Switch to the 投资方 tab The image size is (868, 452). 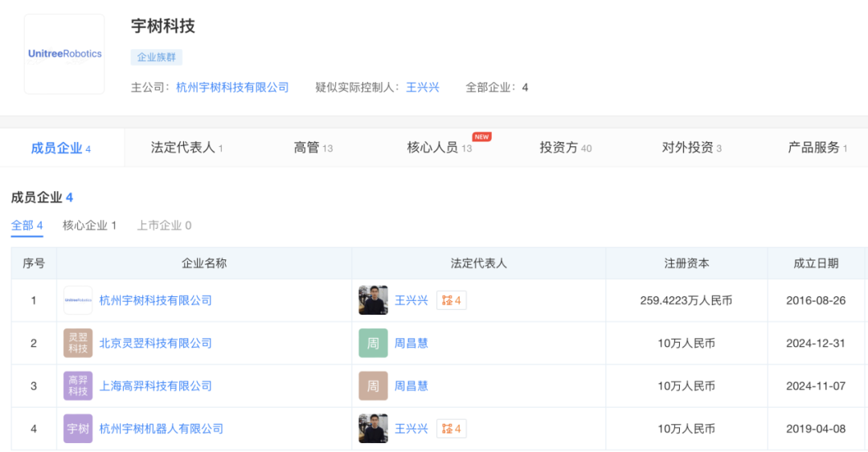pos(565,148)
